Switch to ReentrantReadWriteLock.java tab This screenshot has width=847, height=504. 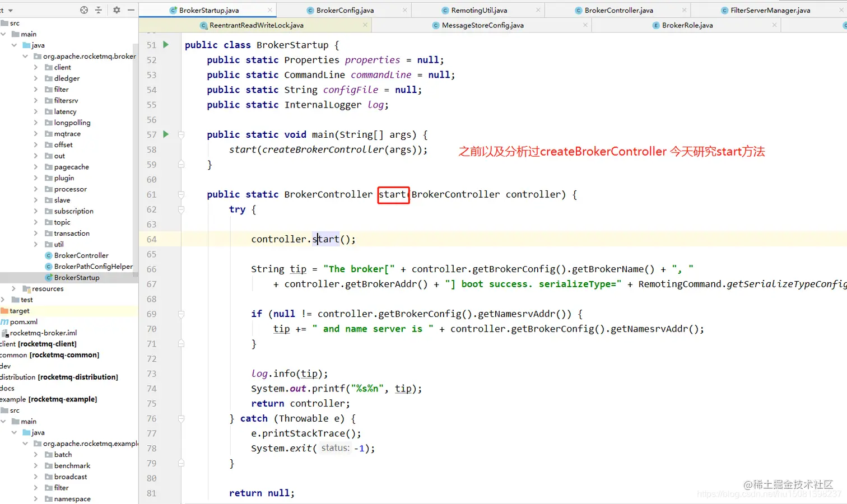pos(256,25)
